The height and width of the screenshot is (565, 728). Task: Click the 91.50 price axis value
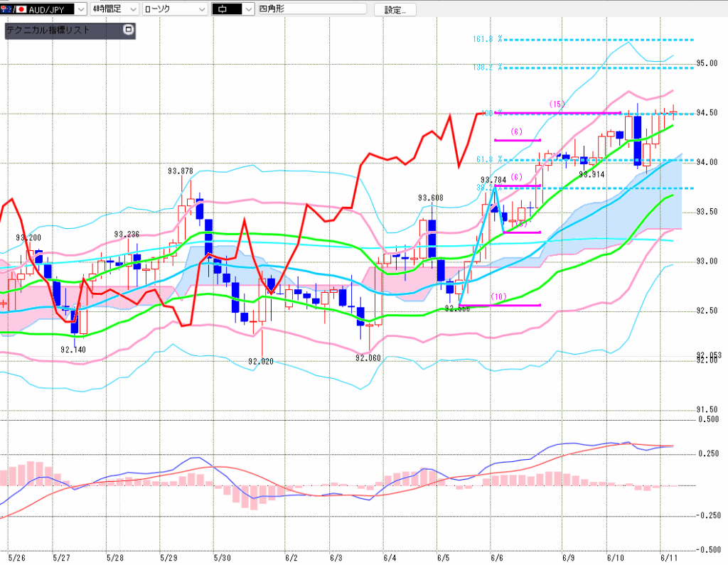point(707,409)
